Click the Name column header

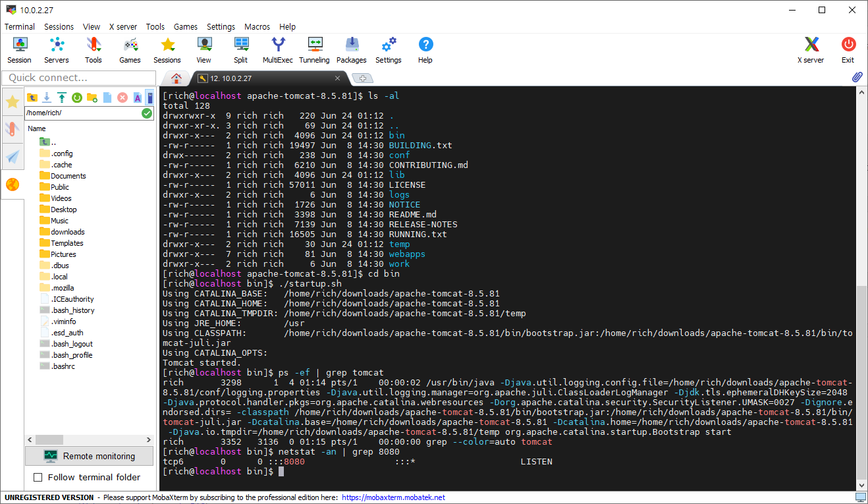(37, 128)
